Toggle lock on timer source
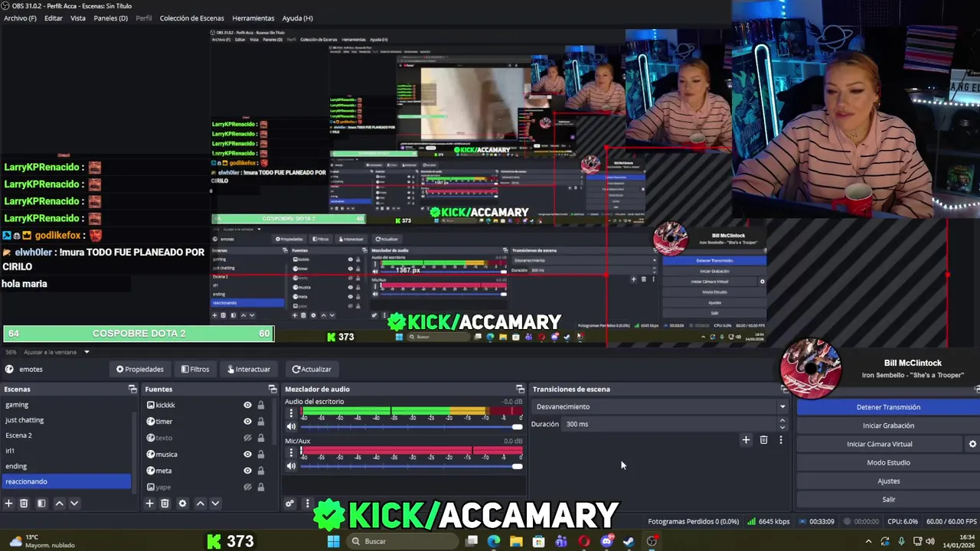Screen dimensions: 980x551 pos(260,422)
